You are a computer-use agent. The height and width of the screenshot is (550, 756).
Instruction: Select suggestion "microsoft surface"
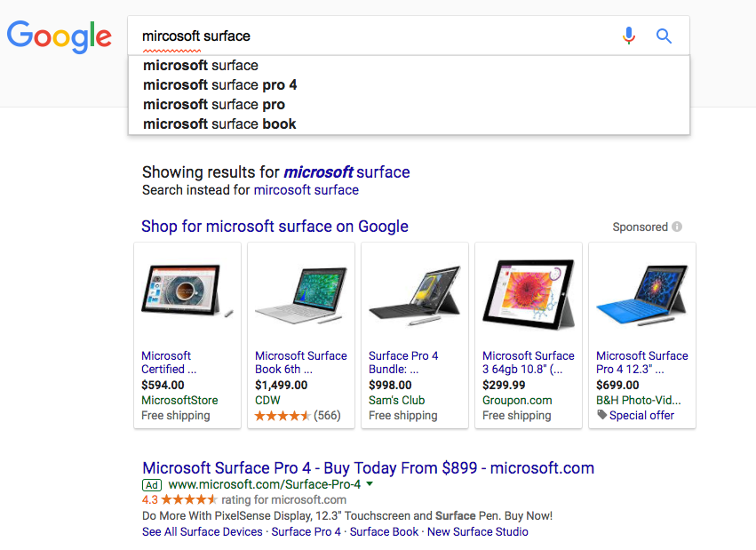[x=409, y=66]
